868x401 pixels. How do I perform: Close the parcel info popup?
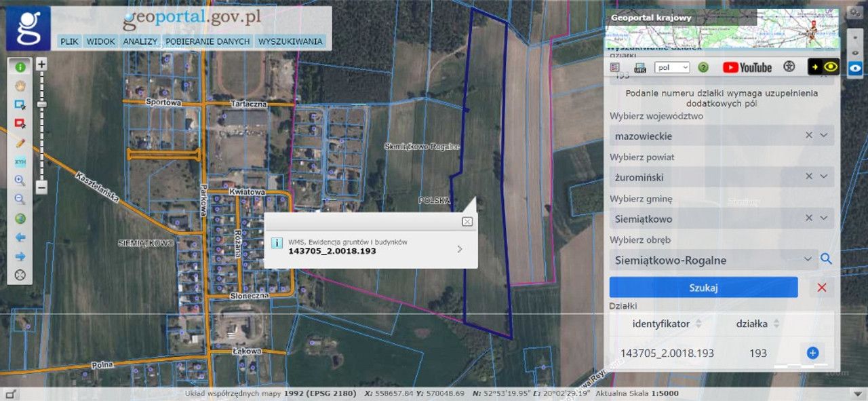[x=467, y=222]
